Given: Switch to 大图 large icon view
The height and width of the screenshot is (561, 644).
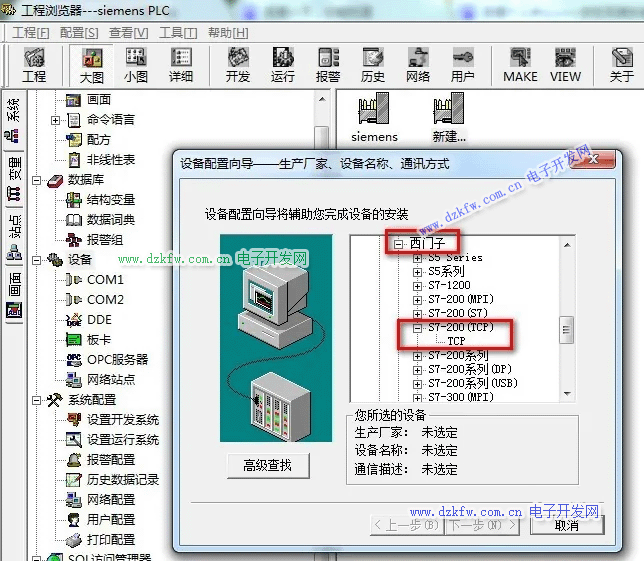Looking at the screenshot, I should [x=92, y=65].
